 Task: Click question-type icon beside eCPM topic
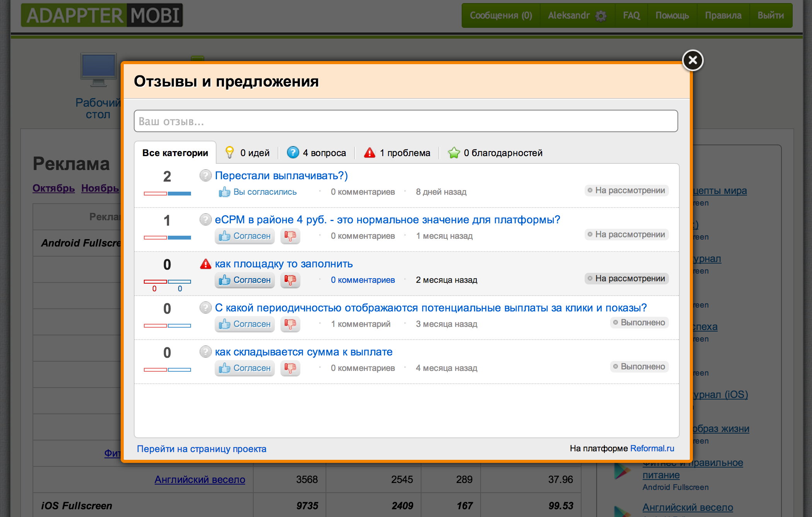click(x=205, y=219)
